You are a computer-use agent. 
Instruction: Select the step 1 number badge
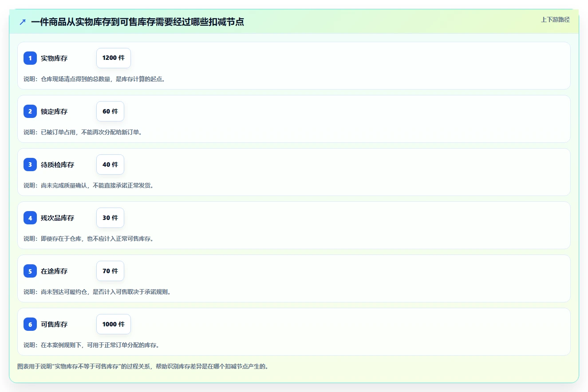click(x=30, y=58)
